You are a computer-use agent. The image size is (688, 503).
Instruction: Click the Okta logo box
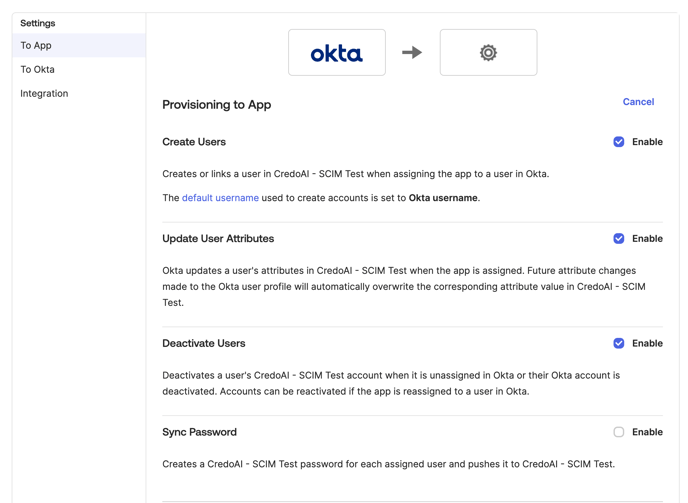(337, 53)
